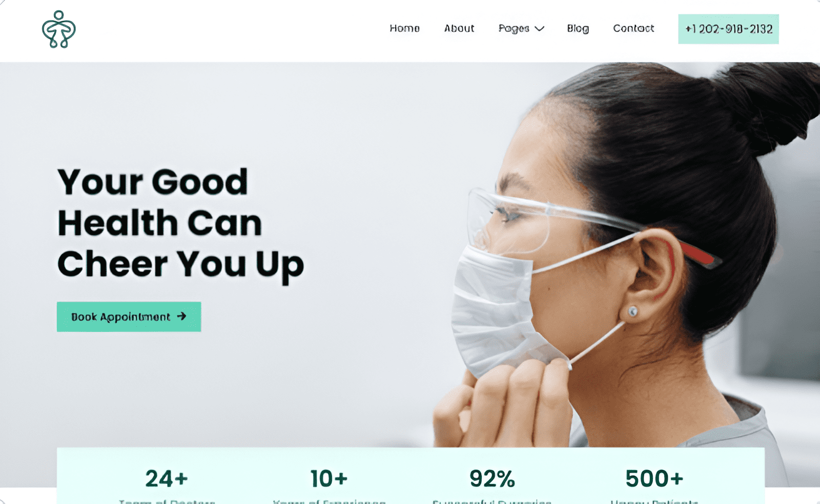Expand the chevron next to Pages
This screenshot has height=504, width=820.
tap(539, 29)
